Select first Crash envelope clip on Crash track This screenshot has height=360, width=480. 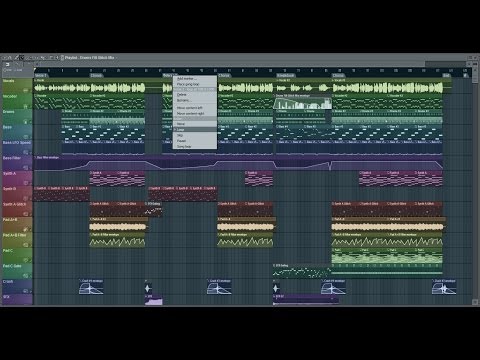click(91, 287)
